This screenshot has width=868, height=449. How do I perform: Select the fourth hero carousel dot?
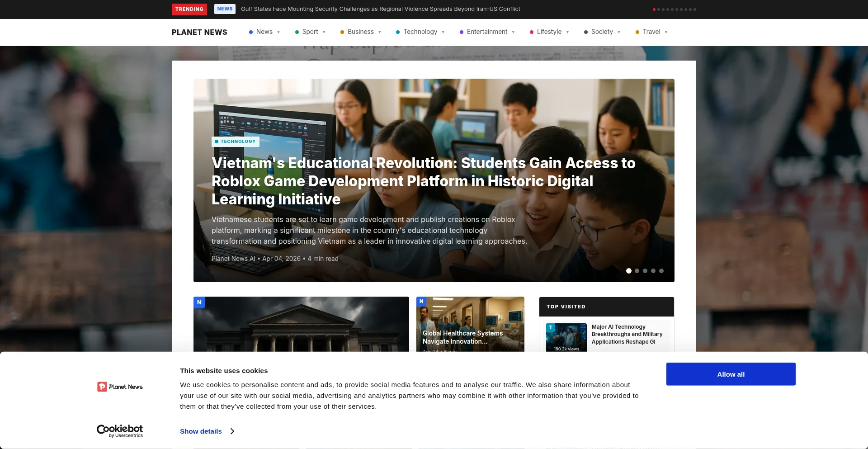pyautogui.click(x=653, y=271)
